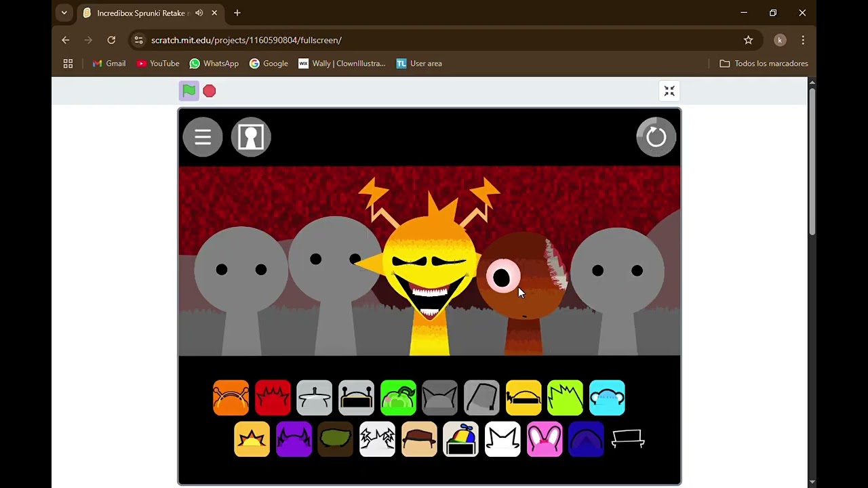The image size is (868, 488).
Task: Click the brown one-eyed character on stage
Action: tap(524, 293)
